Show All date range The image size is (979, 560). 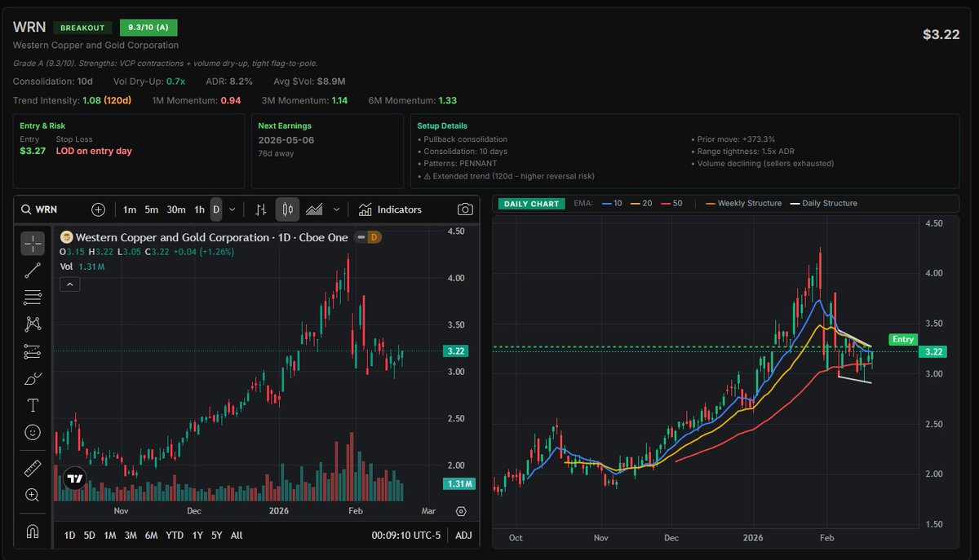point(237,536)
